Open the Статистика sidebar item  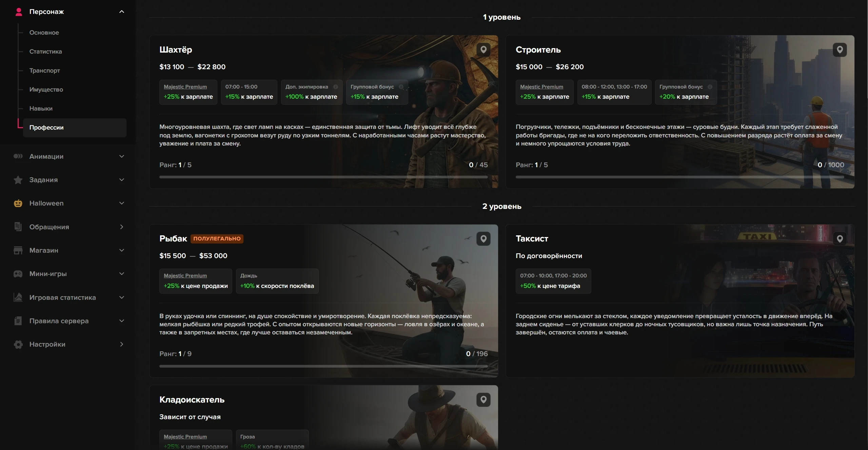45,52
